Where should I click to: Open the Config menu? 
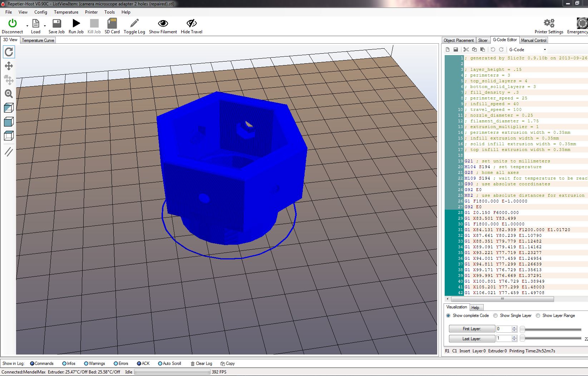(x=41, y=12)
